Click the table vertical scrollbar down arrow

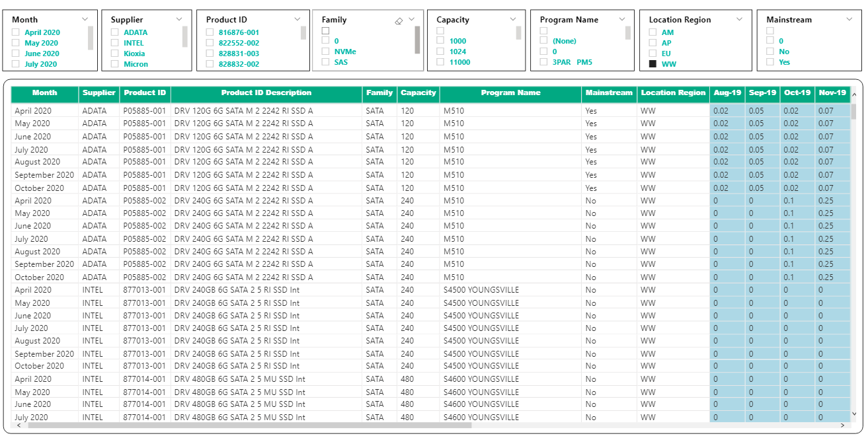[x=854, y=414]
